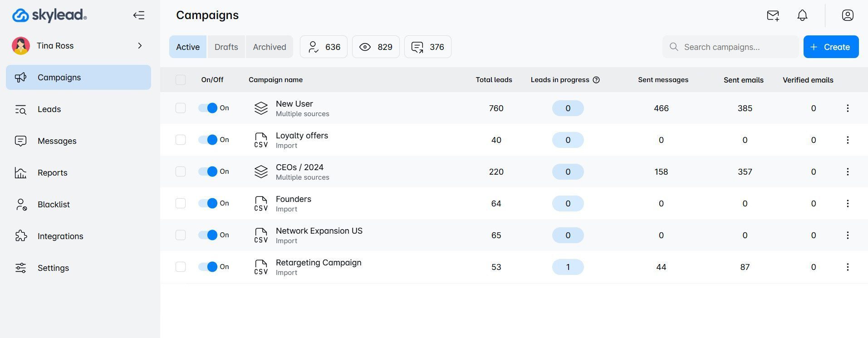Click the Campaigns megaphone icon
Viewport: 868px width, 338px height.
[20, 78]
